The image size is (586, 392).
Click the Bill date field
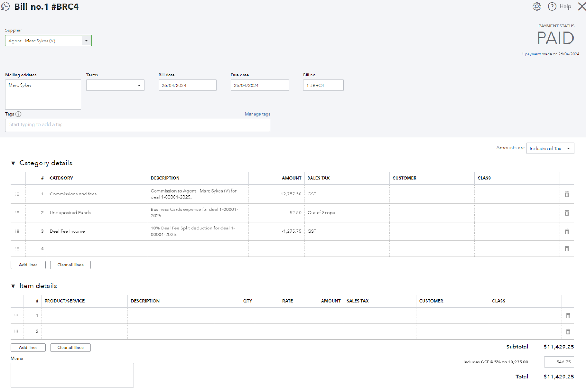(188, 85)
